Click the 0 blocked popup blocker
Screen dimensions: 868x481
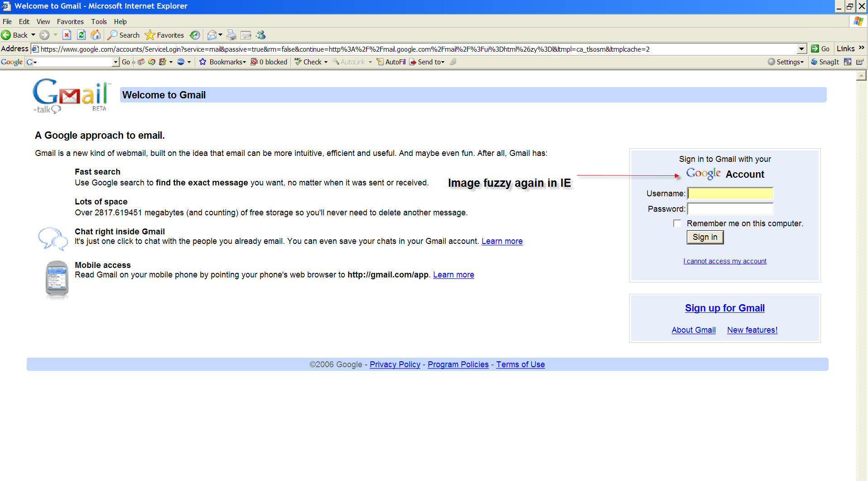[269, 62]
